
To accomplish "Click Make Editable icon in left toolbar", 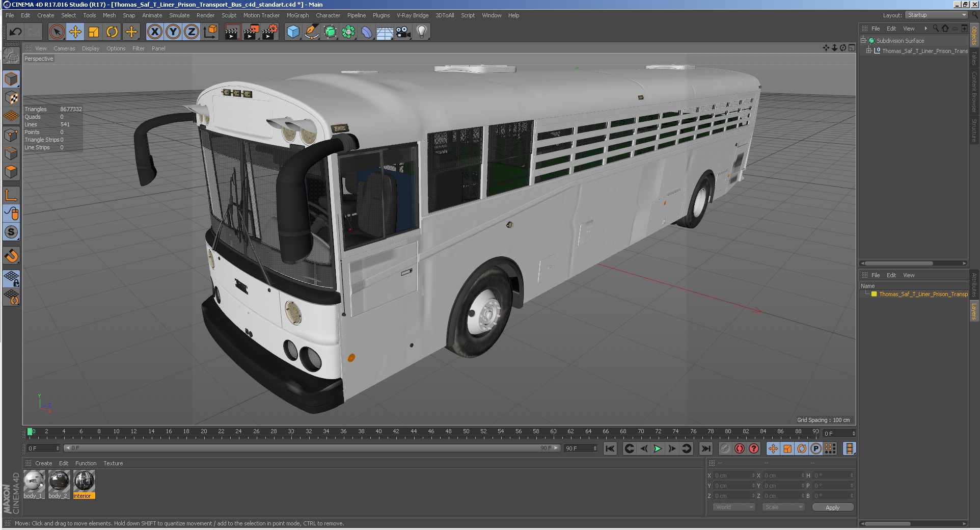I will pyautogui.click(x=11, y=55).
